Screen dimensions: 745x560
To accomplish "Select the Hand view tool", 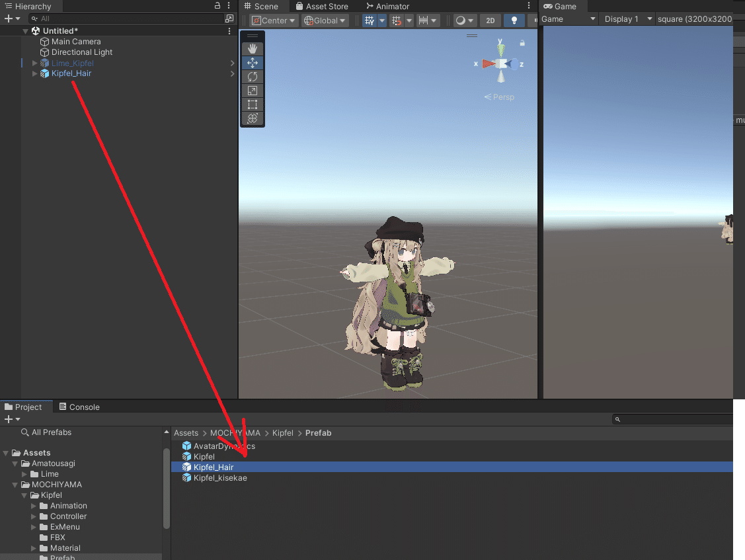I will [253, 48].
